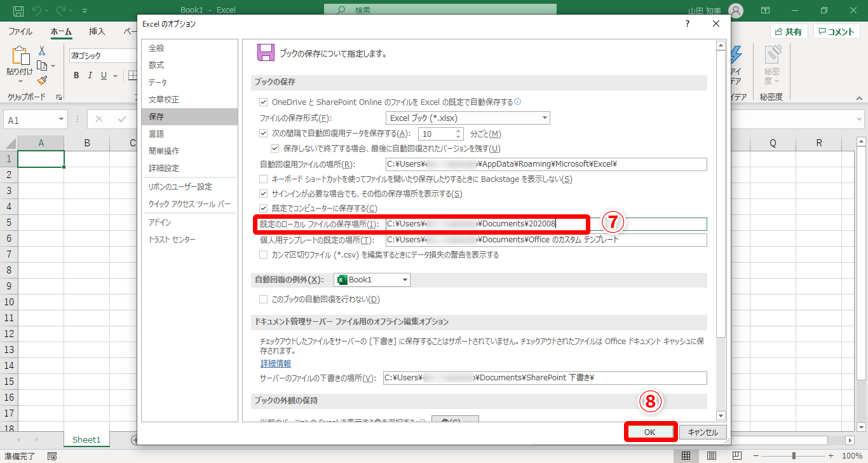This screenshot has width=868, height=463.
Task: Click the Save icon in the Excel title bar
Action: [x=18, y=10]
